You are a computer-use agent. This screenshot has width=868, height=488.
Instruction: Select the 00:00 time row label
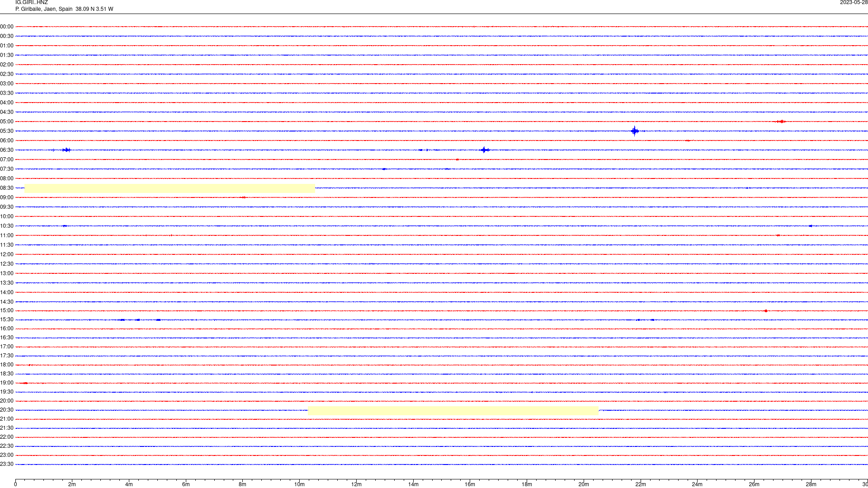tap(7, 27)
